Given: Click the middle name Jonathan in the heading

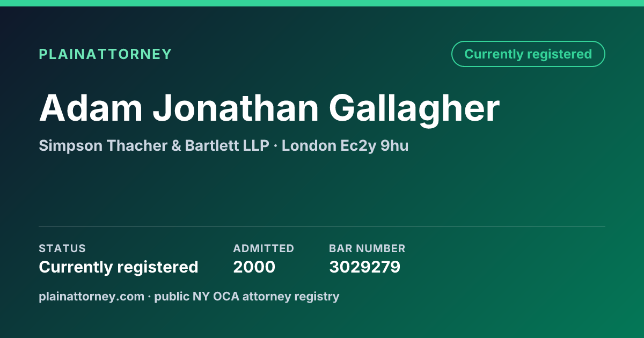Looking at the screenshot, I should point(236,108).
